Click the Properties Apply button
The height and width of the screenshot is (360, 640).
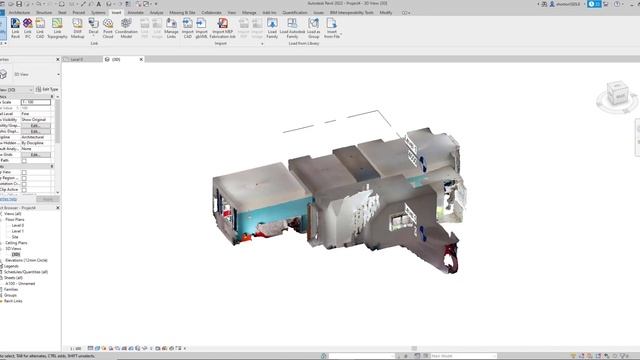pyautogui.click(x=48, y=199)
